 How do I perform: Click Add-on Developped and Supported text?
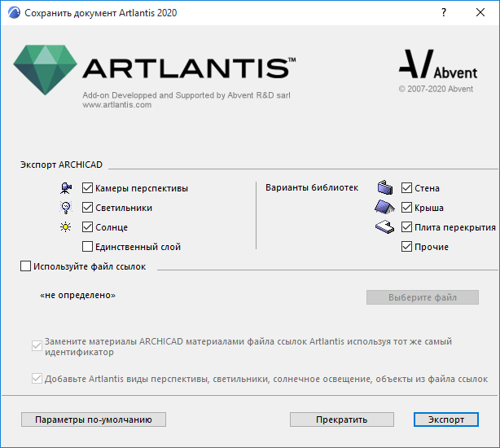(x=186, y=95)
